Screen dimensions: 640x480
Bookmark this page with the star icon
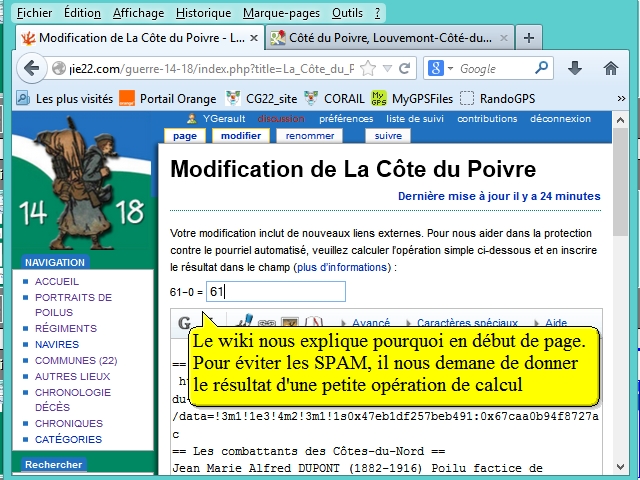click(368, 68)
